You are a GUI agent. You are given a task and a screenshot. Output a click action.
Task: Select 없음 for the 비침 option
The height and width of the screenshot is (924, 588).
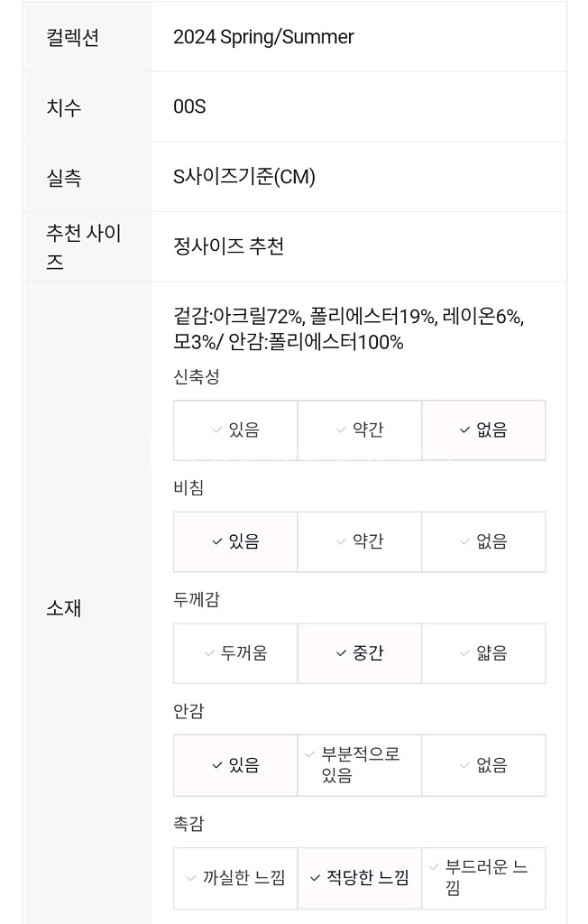(x=483, y=541)
